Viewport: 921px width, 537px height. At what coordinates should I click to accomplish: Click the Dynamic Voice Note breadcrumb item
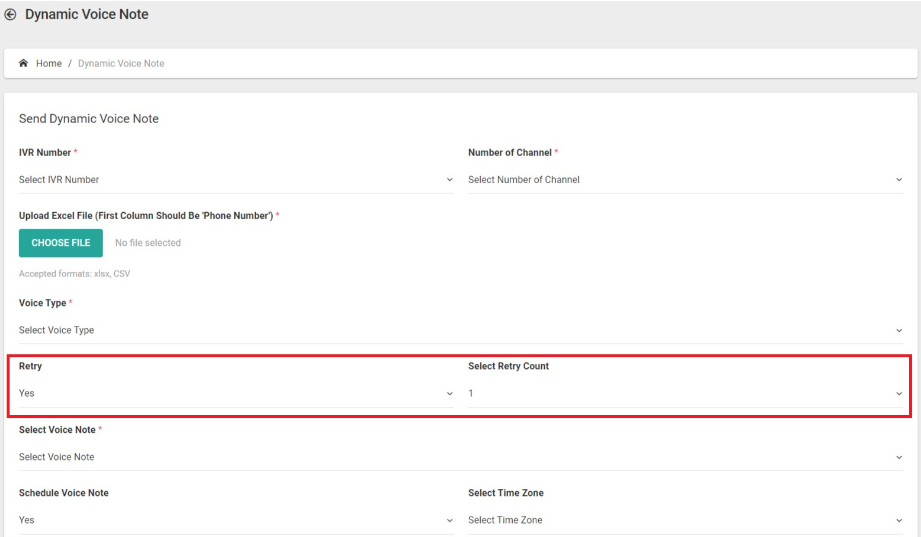coord(121,63)
